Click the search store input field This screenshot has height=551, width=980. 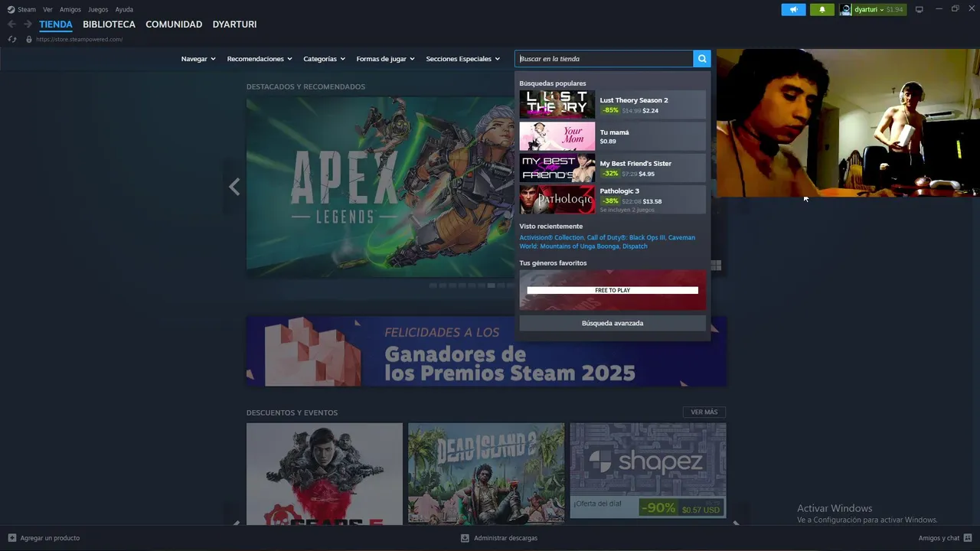pos(604,59)
